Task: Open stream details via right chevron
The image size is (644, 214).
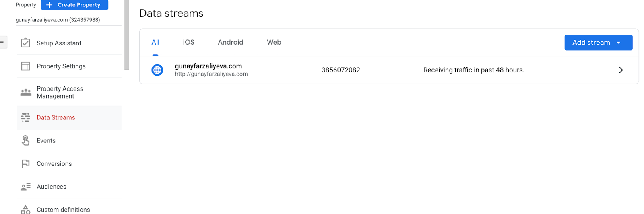Action: coord(621,70)
